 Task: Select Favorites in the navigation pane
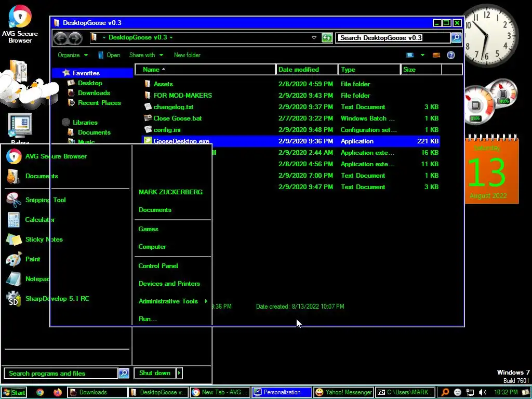point(86,73)
